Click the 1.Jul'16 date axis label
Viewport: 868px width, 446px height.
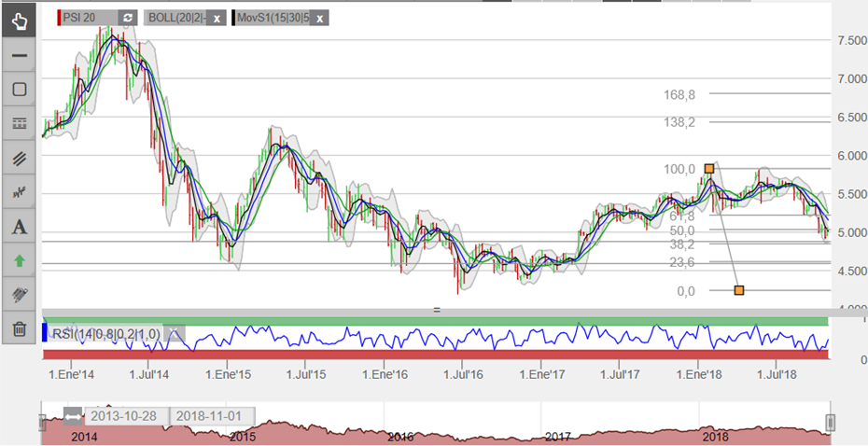[x=463, y=375]
